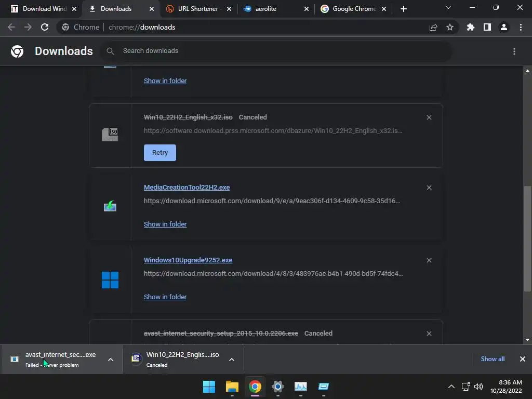Open the monitor graph taskbar app
The width and height of the screenshot is (532, 399).
tap(301, 387)
